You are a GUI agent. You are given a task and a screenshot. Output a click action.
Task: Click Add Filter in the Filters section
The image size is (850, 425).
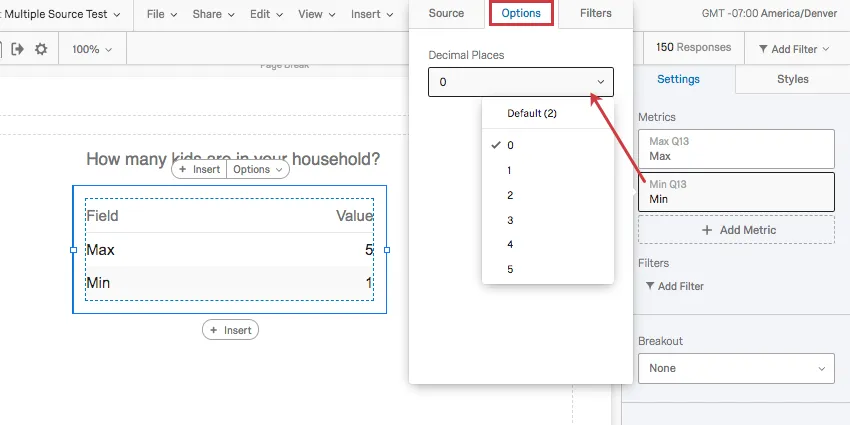[x=675, y=286]
